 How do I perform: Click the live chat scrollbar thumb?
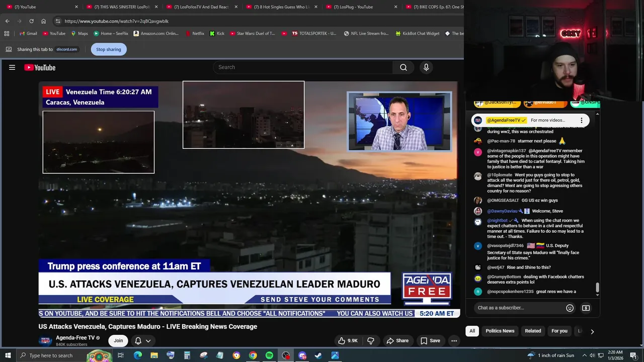[597, 287]
